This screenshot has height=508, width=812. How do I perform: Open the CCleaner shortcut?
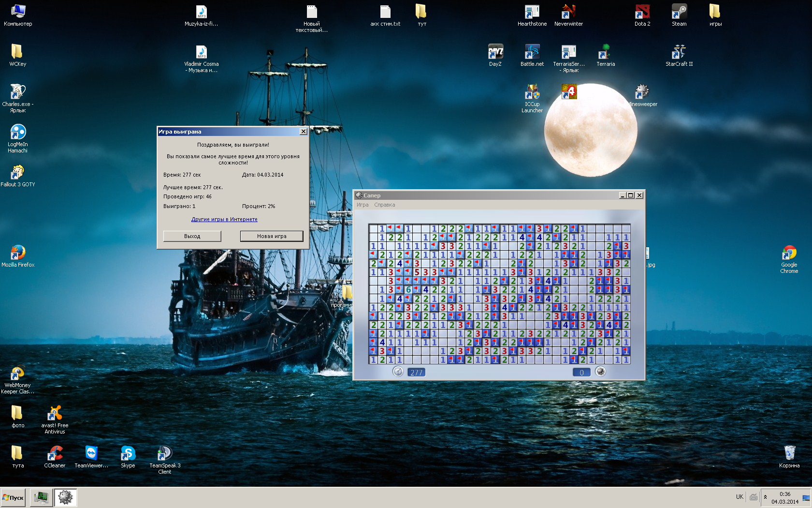tap(55, 454)
